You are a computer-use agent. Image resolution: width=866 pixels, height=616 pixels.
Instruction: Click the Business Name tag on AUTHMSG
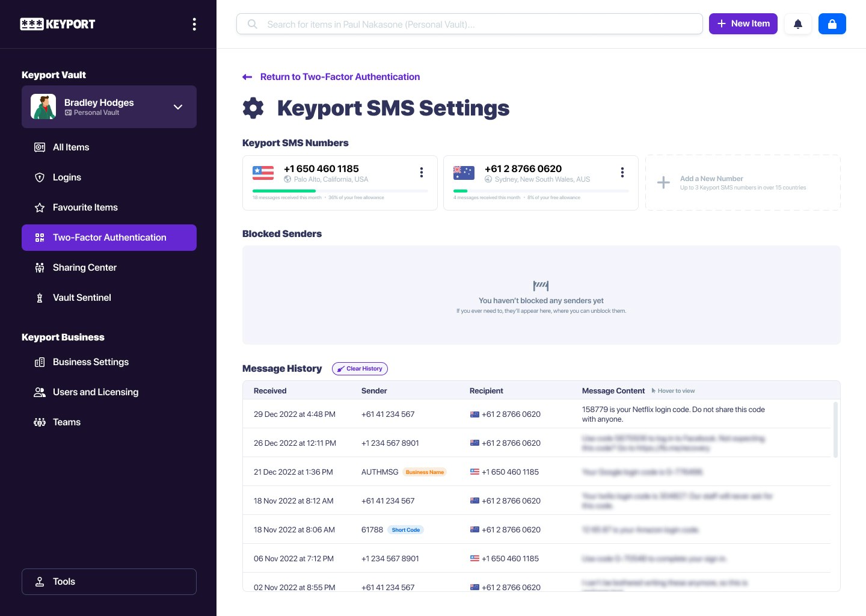[x=425, y=472]
